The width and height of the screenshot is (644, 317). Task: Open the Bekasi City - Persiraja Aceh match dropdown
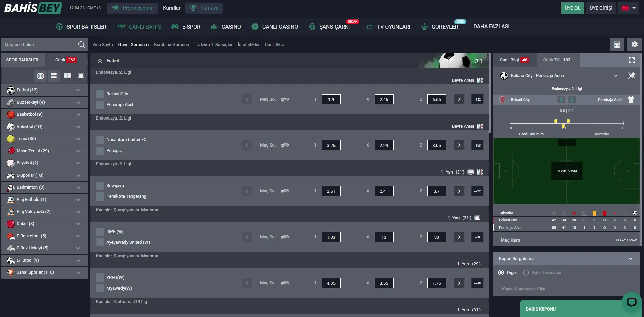(616, 76)
